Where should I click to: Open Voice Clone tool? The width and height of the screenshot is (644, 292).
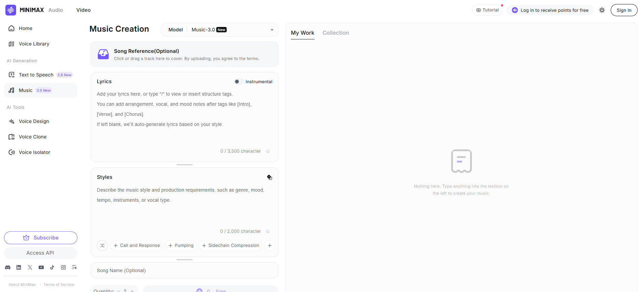[41, 137]
